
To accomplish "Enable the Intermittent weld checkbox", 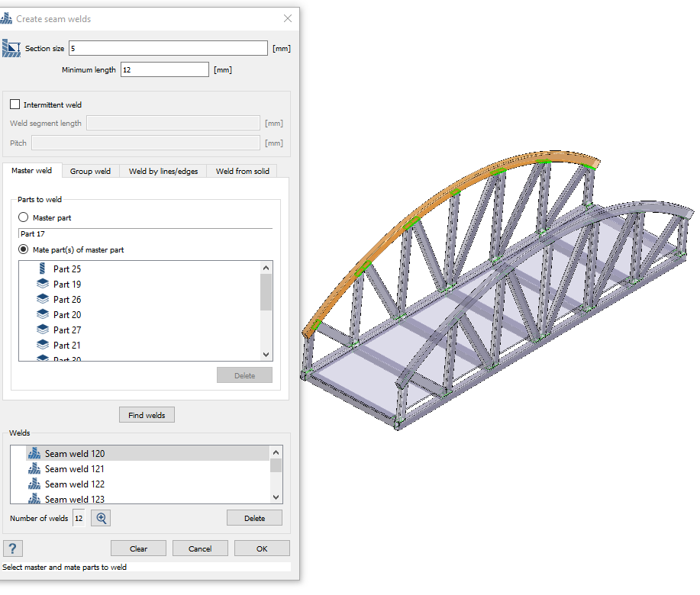I will 15,105.
